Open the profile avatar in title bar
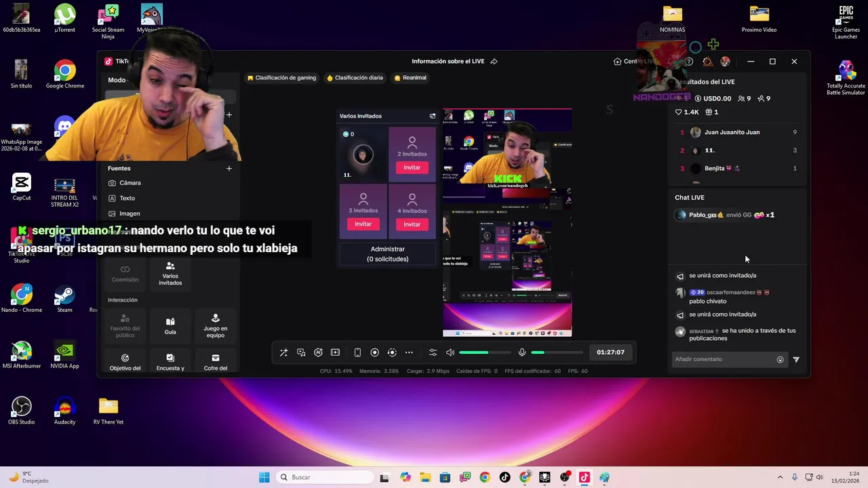Viewport: 868px width, 488px height. click(x=725, y=62)
